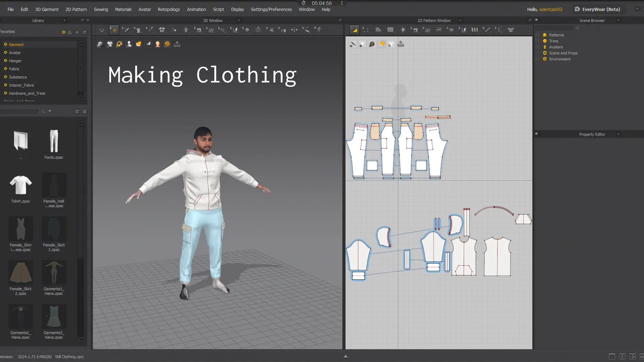Click the 3D window upload/export icon
644x362 pixels.
177,44
